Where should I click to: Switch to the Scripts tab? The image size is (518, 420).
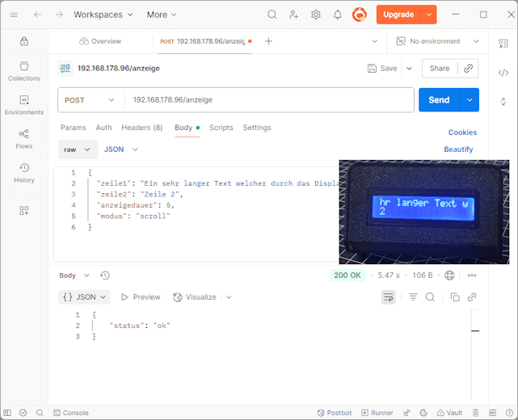coord(221,128)
